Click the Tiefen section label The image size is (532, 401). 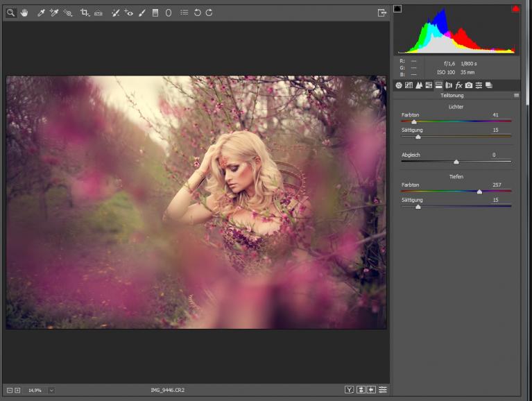click(x=456, y=177)
